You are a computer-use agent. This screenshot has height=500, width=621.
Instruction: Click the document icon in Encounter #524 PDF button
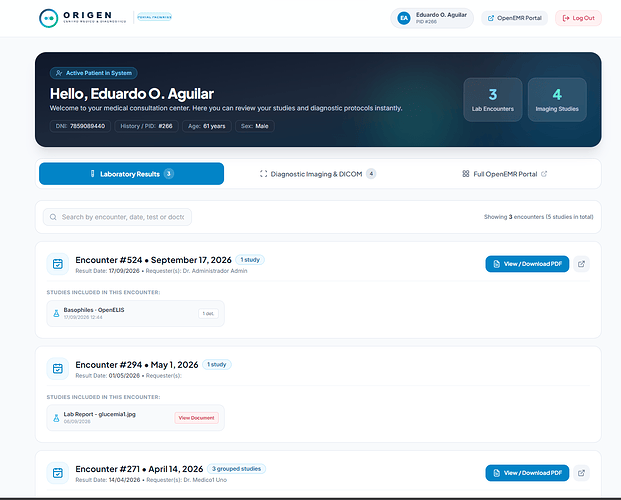coord(496,264)
